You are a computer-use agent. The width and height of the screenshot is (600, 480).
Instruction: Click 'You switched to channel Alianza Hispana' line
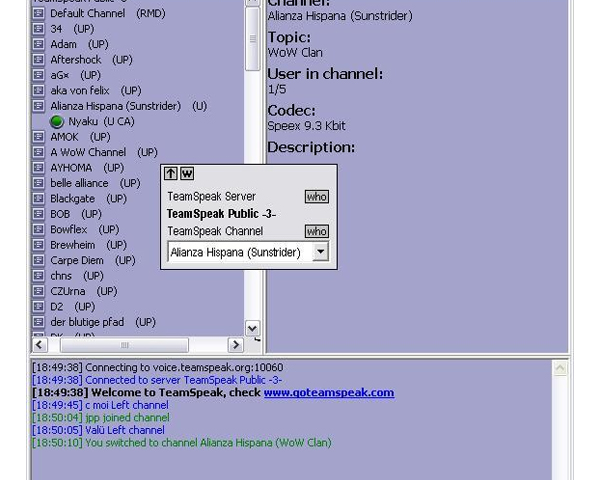pos(182,443)
